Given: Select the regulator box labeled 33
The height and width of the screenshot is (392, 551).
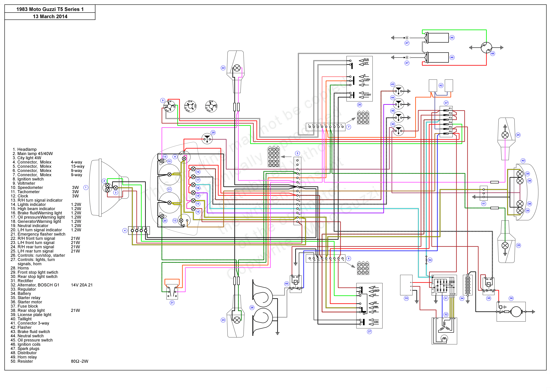Looking at the screenshot, I should tap(406, 285).
